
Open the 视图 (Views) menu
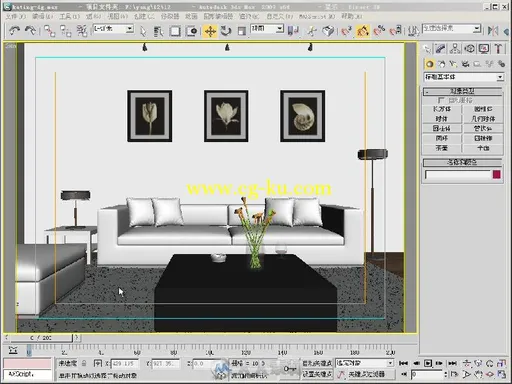(x=118, y=16)
